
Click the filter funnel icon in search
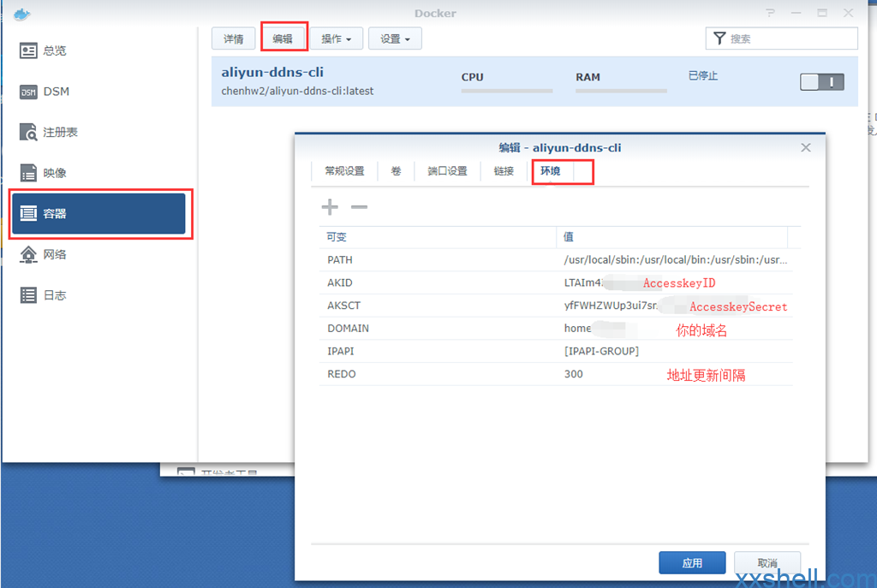point(719,39)
